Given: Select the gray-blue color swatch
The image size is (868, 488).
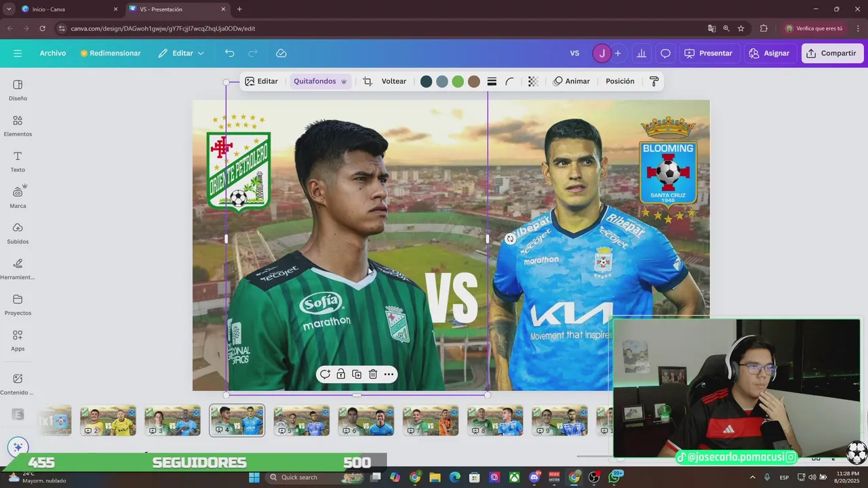Looking at the screenshot, I should pos(442,81).
